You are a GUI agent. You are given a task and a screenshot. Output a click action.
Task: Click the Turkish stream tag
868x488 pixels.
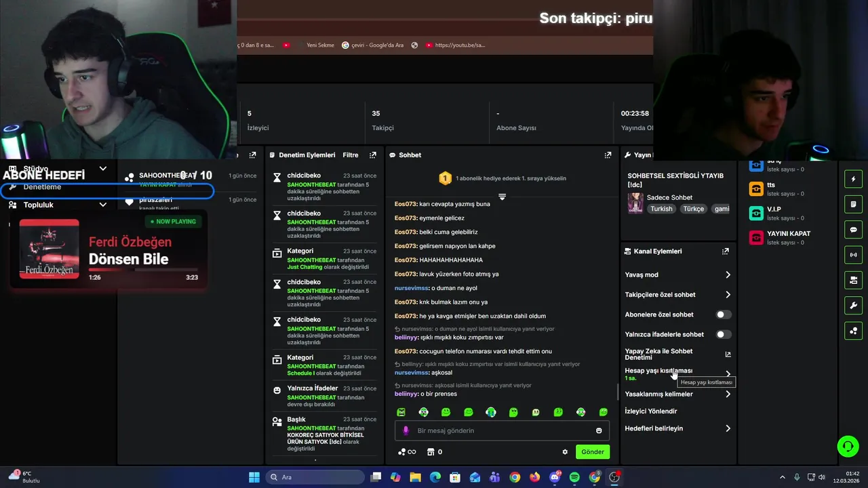pyautogui.click(x=661, y=209)
